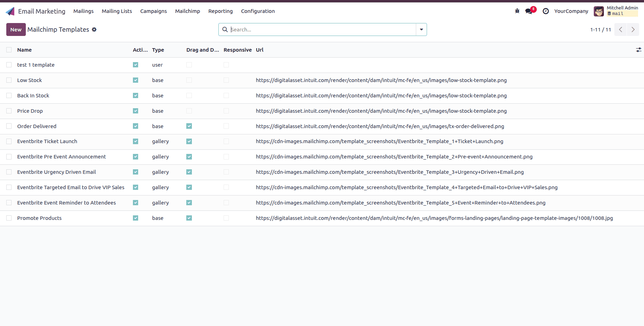The width and height of the screenshot is (644, 326).
Task: Click the 1-11 / 11 pager counter
Action: (600, 30)
